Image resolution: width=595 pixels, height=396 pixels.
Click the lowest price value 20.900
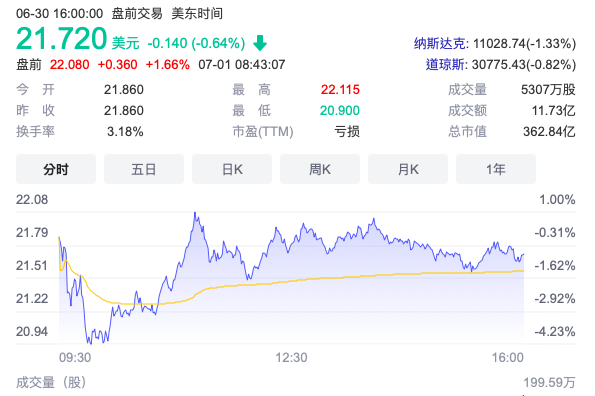pos(340,110)
